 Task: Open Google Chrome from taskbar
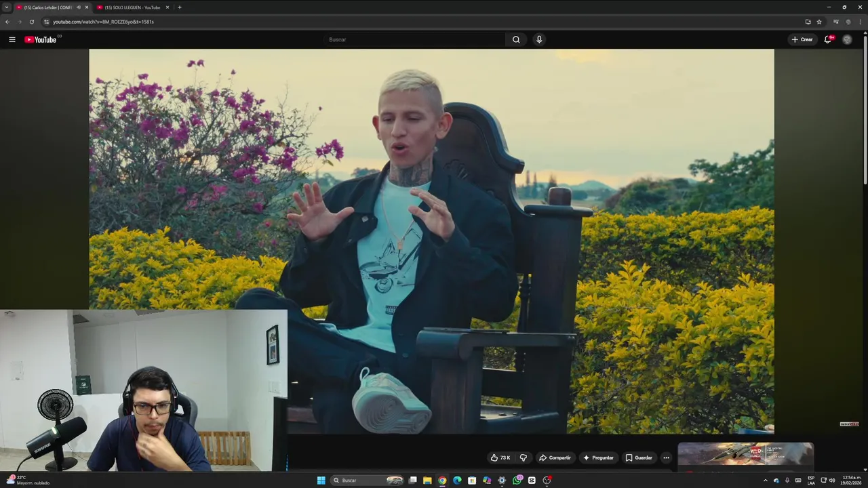pyautogui.click(x=442, y=481)
